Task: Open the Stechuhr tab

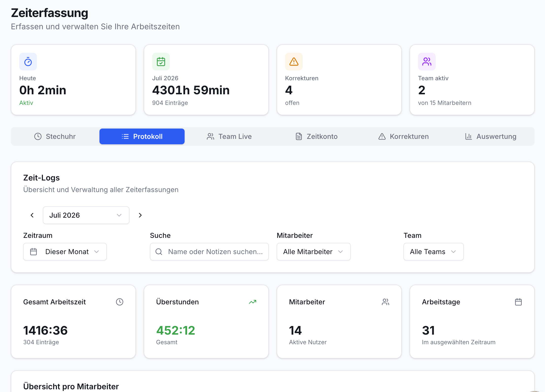Action: click(55, 136)
